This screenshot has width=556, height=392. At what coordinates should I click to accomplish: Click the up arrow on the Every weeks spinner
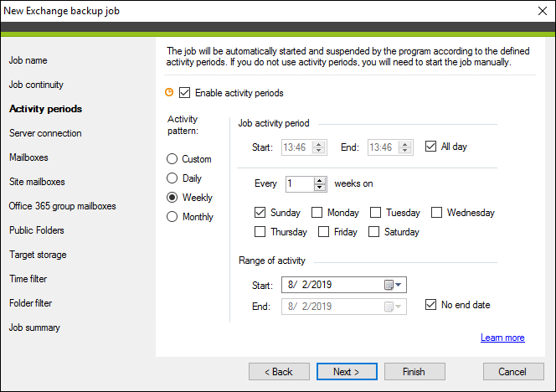(320, 181)
